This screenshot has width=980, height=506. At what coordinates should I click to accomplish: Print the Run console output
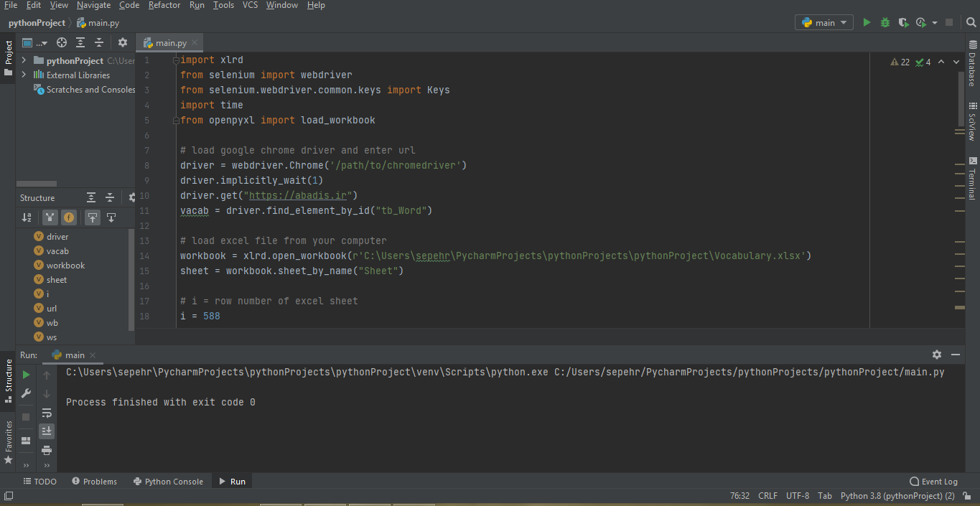coord(47,450)
